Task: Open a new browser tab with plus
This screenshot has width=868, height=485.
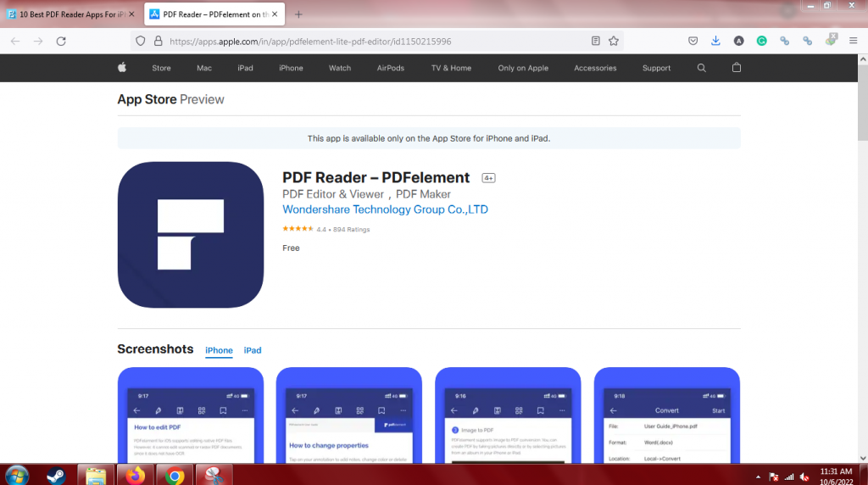Action: (x=298, y=14)
